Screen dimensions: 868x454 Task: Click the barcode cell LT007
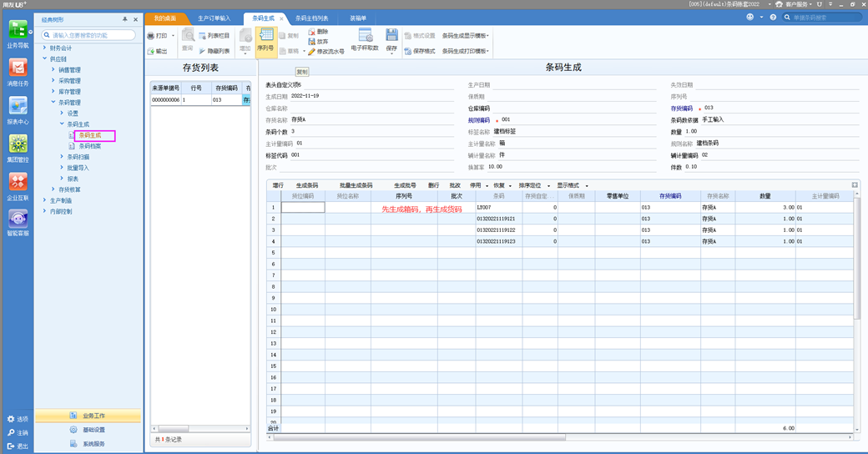coord(498,207)
